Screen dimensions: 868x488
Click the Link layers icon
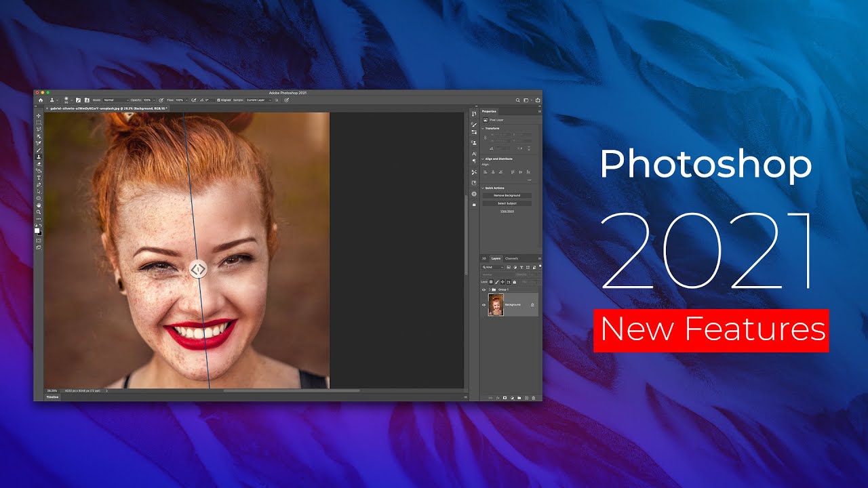click(490, 398)
